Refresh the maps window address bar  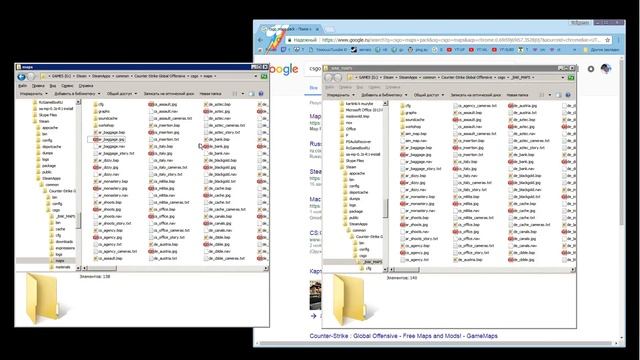coord(264,76)
